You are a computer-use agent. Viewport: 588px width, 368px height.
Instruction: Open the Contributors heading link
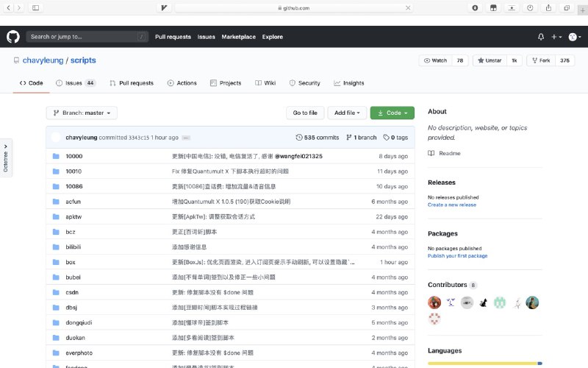tap(452, 285)
